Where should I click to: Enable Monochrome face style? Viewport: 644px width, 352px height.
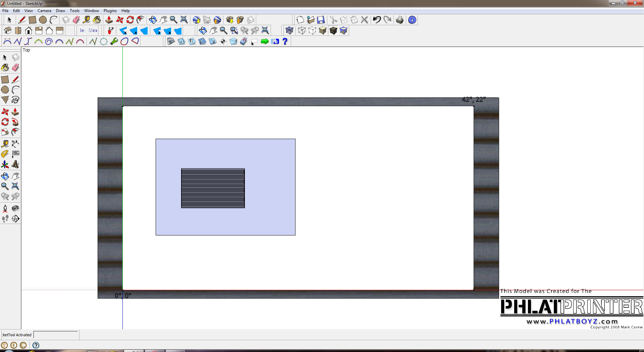[343, 31]
